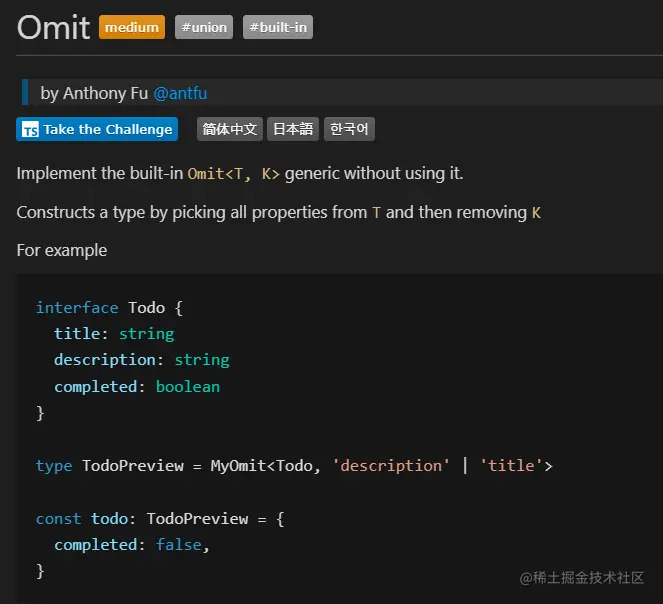Click the Take the Challenge label
663x604 pixels.
107,129
